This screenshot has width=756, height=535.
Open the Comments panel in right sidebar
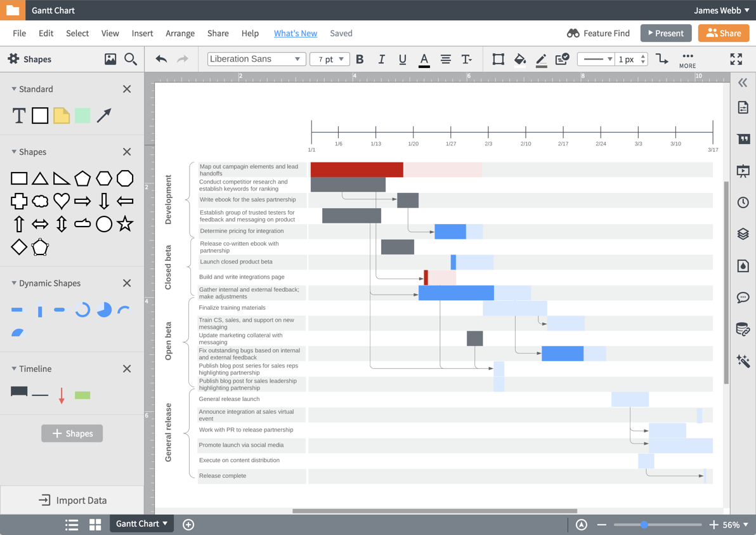pos(743,297)
